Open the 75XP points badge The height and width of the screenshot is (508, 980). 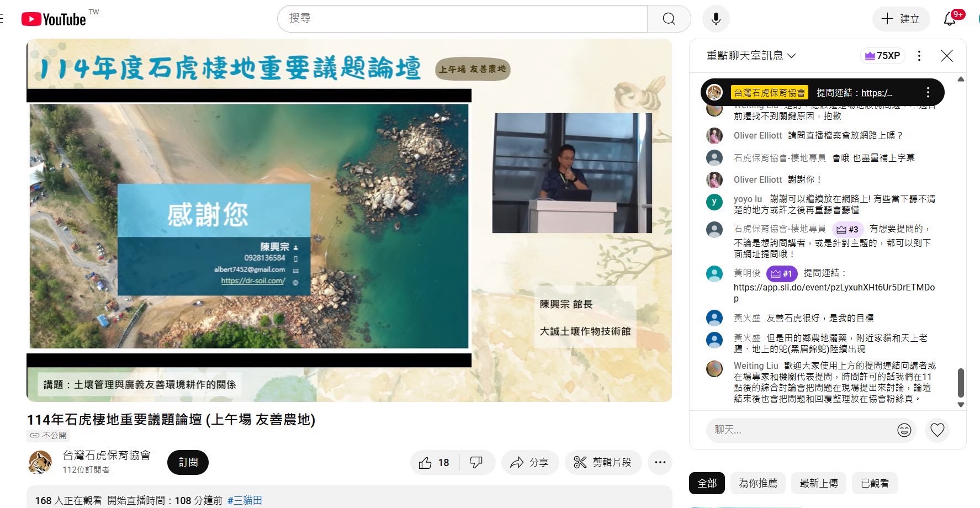click(882, 56)
